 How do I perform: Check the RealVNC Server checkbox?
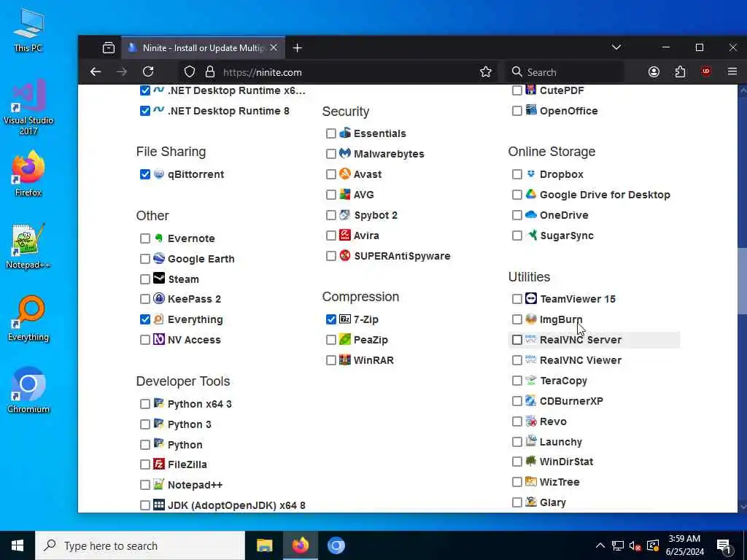pos(517,340)
